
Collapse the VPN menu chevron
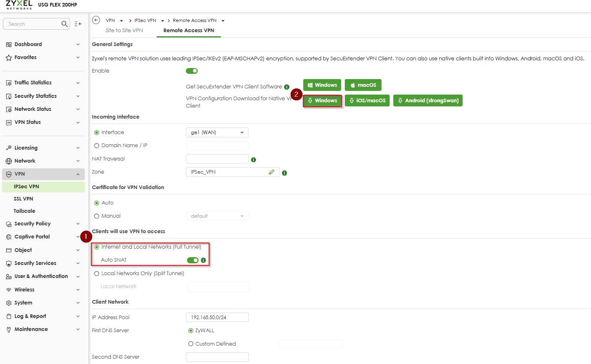[x=78, y=174]
